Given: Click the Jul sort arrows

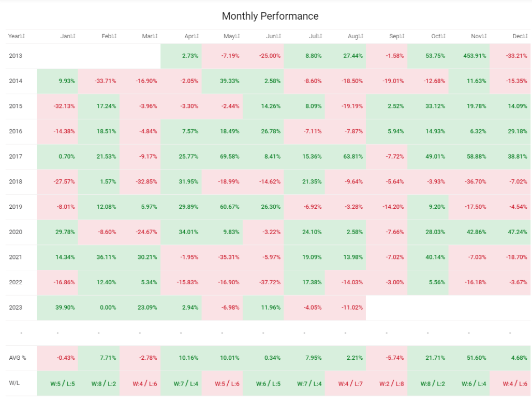Looking at the screenshot, I should (x=319, y=36).
